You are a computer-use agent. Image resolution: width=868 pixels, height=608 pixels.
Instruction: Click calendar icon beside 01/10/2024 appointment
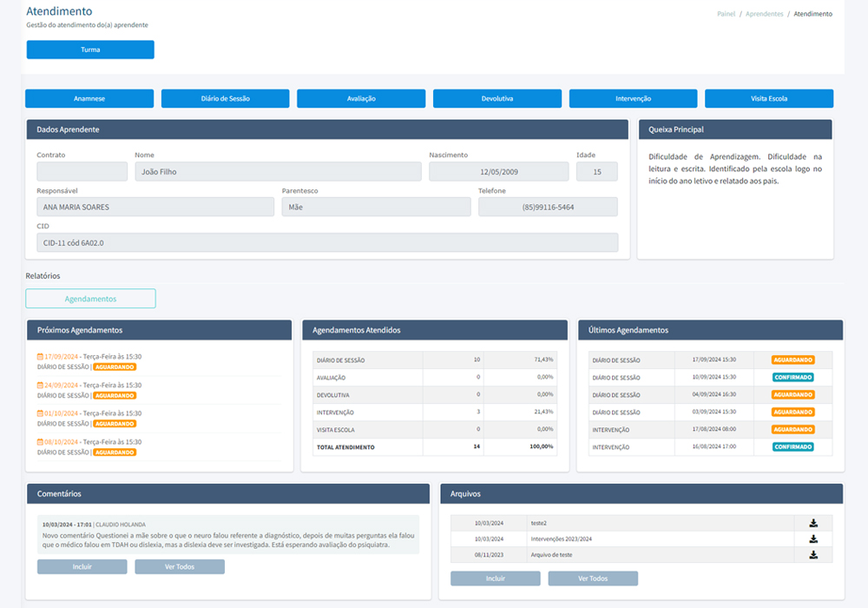pos(40,413)
